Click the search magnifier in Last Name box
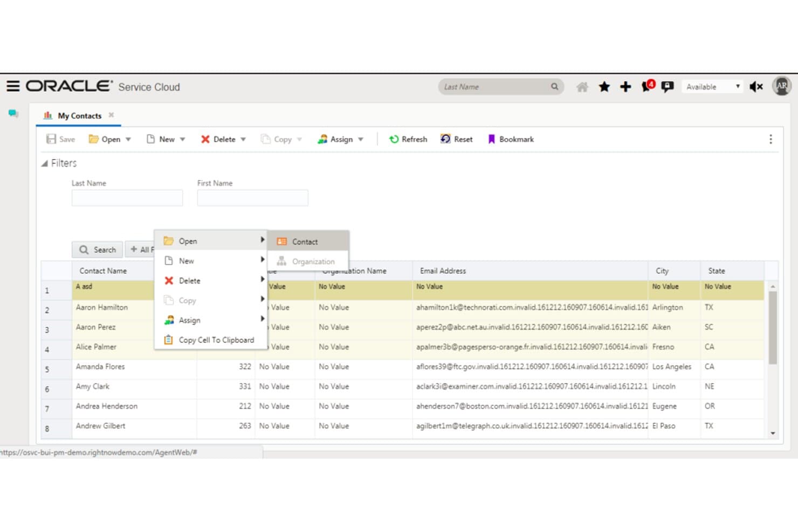798x532 pixels. (554, 86)
